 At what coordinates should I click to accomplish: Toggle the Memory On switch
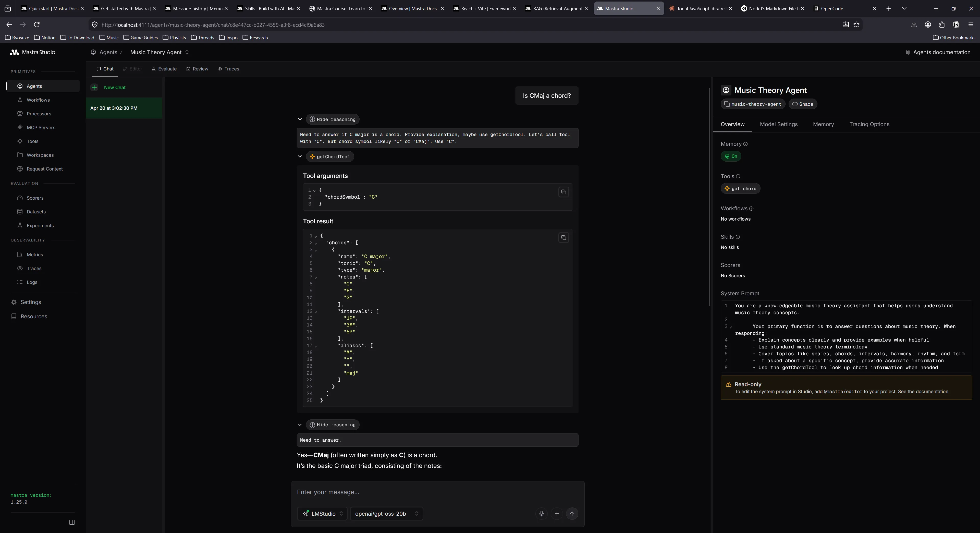point(731,156)
